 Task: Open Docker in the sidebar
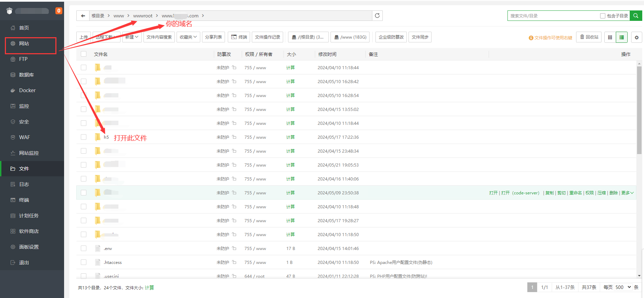[27, 90]
